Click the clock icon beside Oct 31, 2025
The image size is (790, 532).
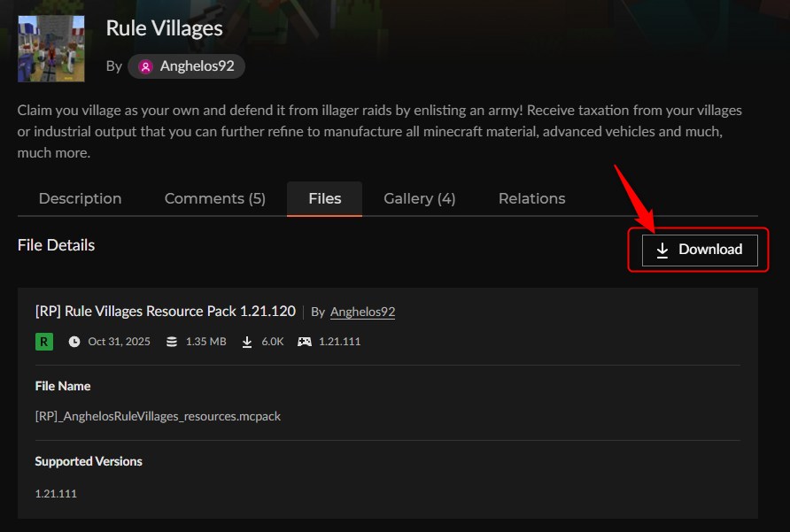click(74, 342)
